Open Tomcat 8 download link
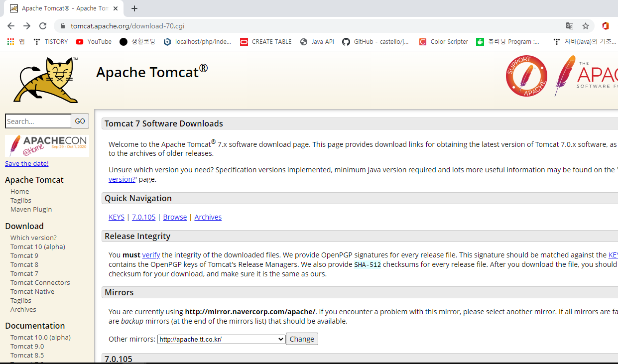This screenshot has height=364, width=618. 24,265
